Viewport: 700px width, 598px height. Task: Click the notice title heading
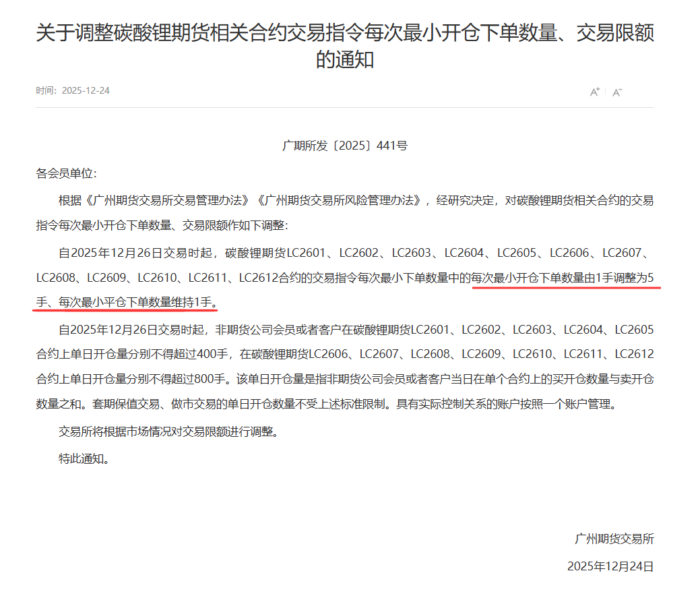click(x=345, y=46)
